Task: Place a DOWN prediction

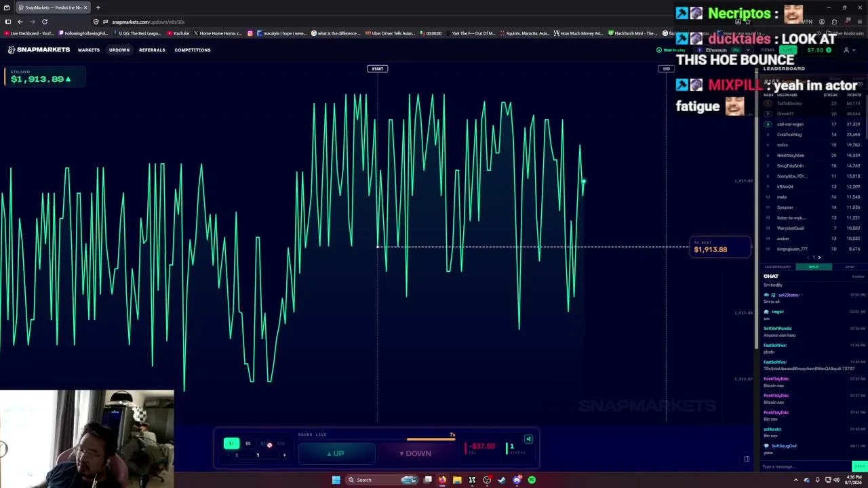Action: (415, 453)
